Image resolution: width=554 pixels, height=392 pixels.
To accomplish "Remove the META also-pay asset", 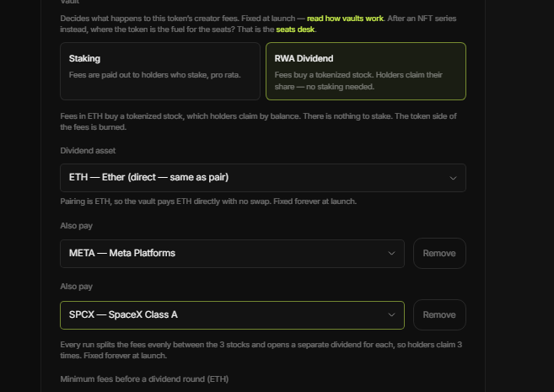I will (439, 253).
